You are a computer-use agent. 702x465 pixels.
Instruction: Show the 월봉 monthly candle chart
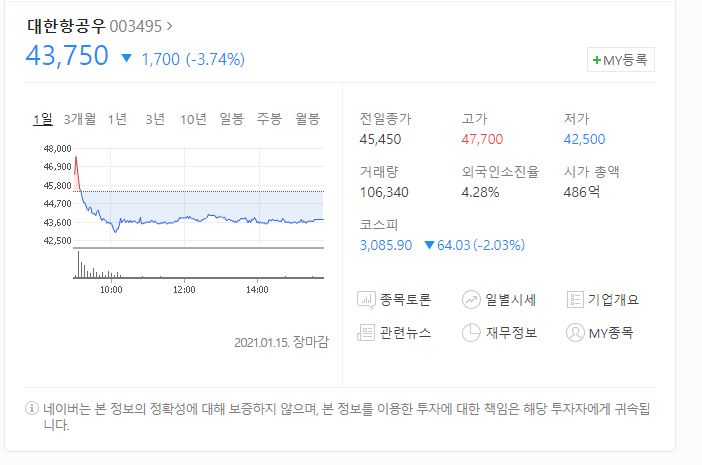click(308, 119)
